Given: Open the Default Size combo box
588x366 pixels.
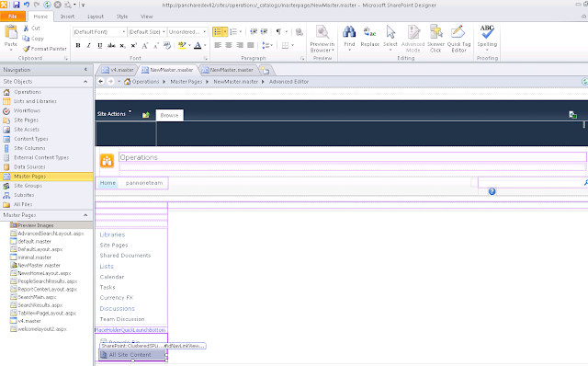Looking at the screenshot, I should [147, 32].
